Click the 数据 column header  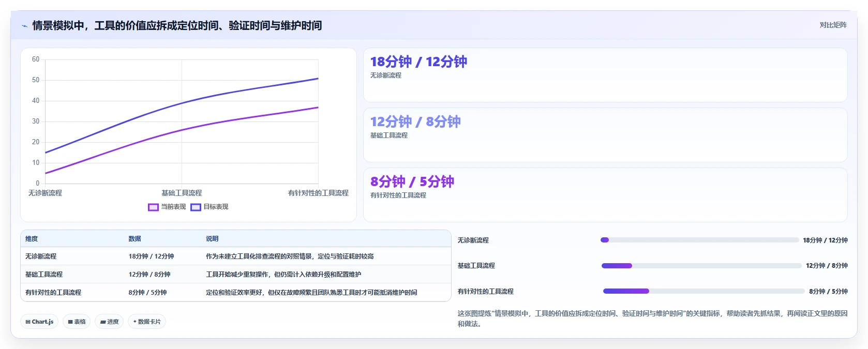tap(135, 239)
